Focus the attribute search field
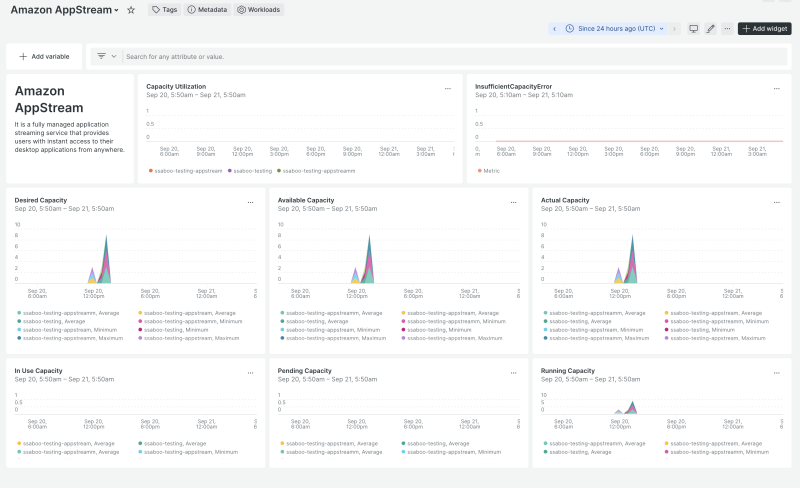Image resolution: width=800 pixels, height=488 pixels. click(x=454, y=57)
